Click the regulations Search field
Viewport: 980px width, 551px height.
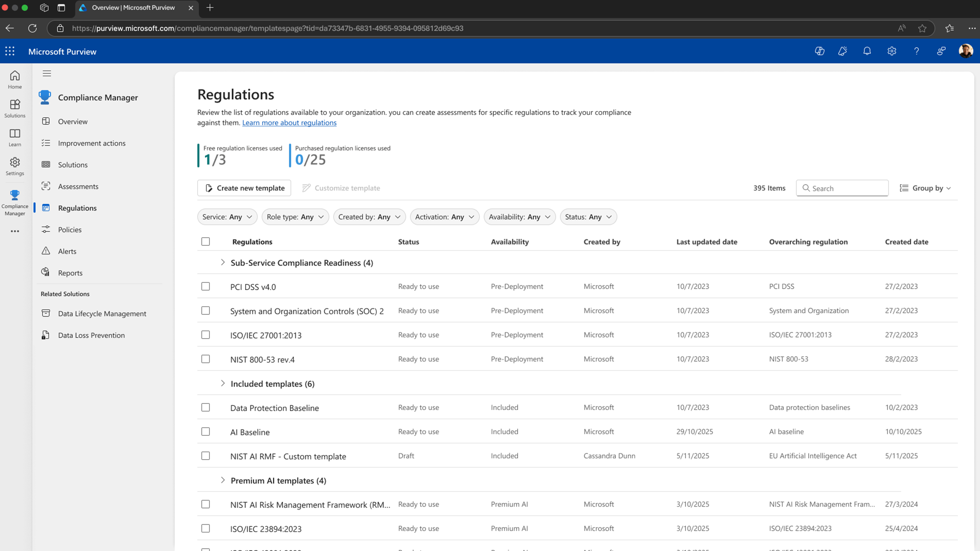pyautogui.click(x=842, y=188)
